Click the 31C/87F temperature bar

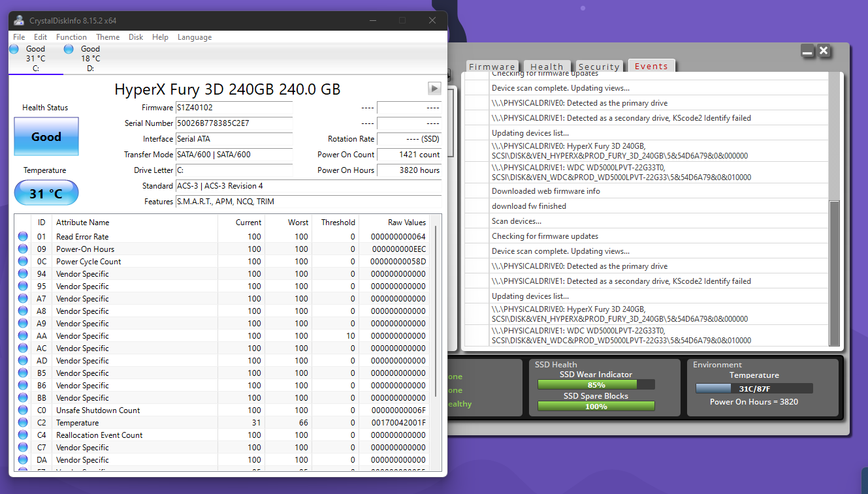[x=754, y=388]
